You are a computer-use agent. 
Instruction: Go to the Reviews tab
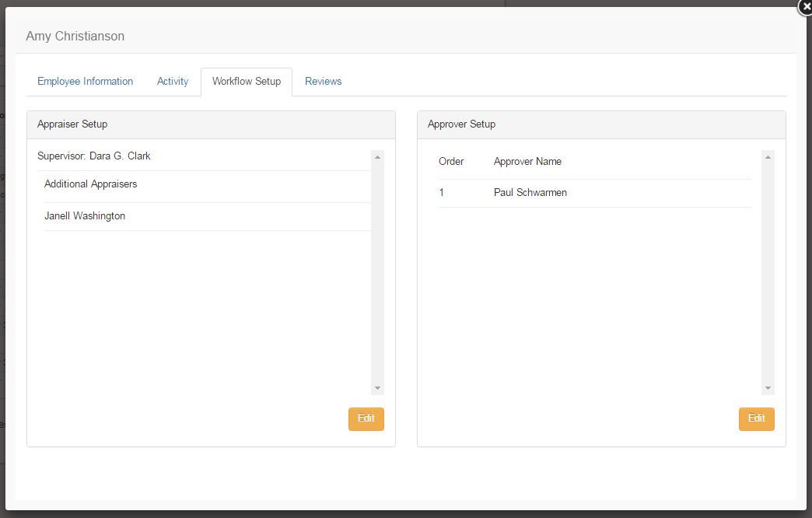(x=323, y=82)
